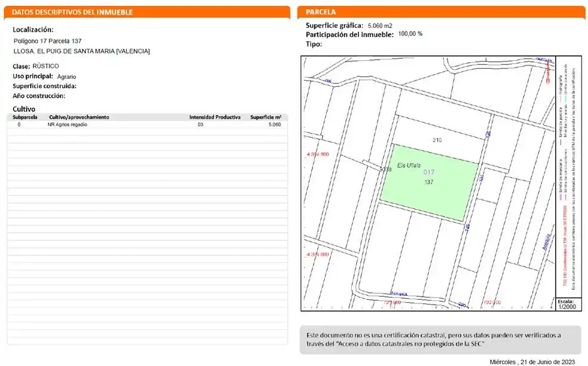
Task: Click the Llosa El Puig de Santa Maria address
Action: (x=81, y=51)
